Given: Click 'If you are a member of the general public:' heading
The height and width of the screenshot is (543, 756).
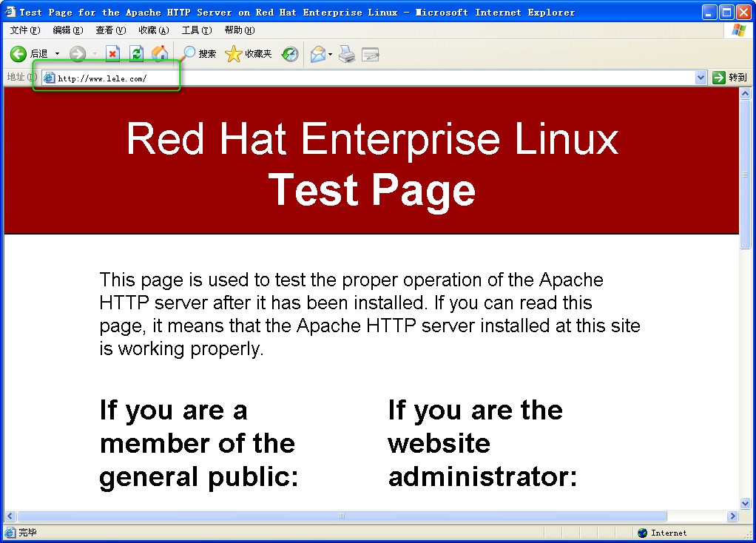Looking at the screenshot, I should click(x=199, y=443).
